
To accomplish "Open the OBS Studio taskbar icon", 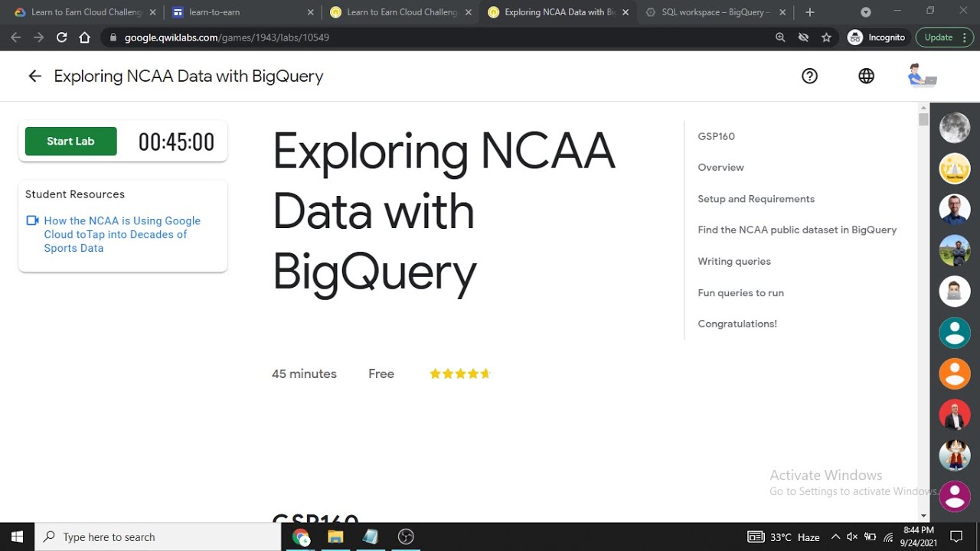I will coord(406,536).
